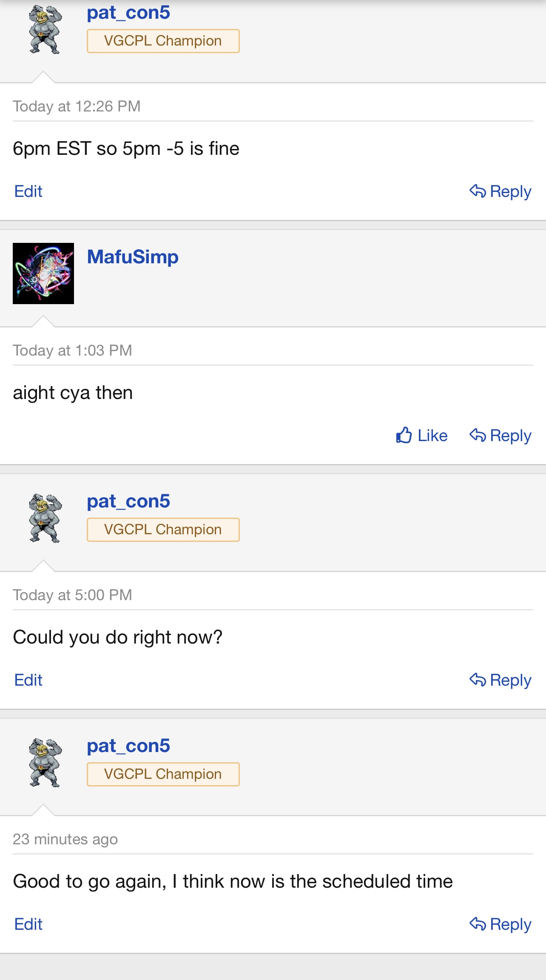Edit the "6pm EST so 5pm" post
Viewport: 546px width, 980px height.
point(28,191)
